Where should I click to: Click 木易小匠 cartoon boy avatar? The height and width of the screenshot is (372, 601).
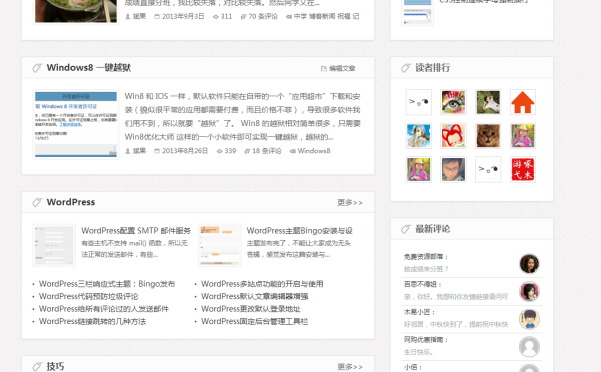click(x=529, y=319)
